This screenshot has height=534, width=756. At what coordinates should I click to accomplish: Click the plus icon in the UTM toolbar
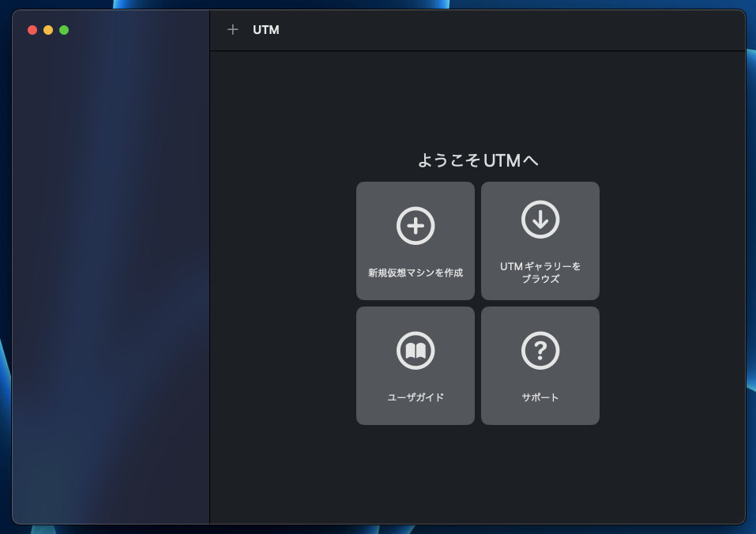pyautogui.click(x=232, y=30)
